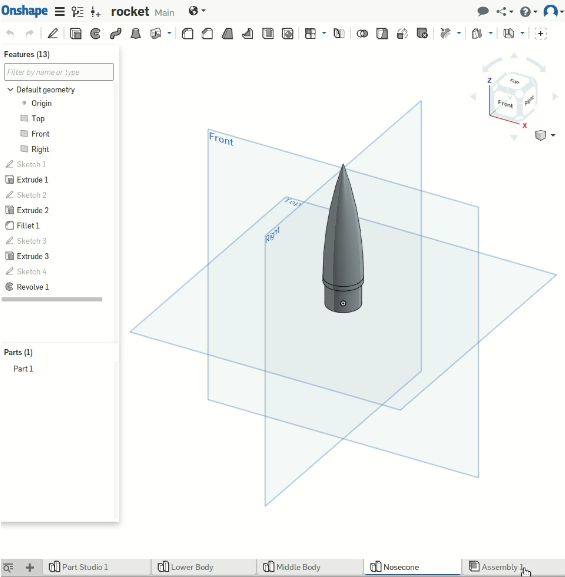
Task: Click the nosecone model in viewport
Action: (343, 239)
